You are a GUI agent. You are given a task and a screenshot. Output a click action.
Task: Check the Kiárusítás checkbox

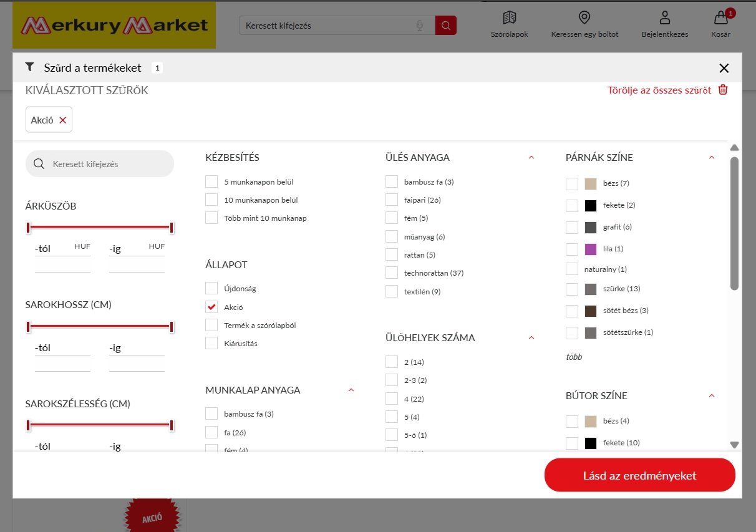(211, 343)
